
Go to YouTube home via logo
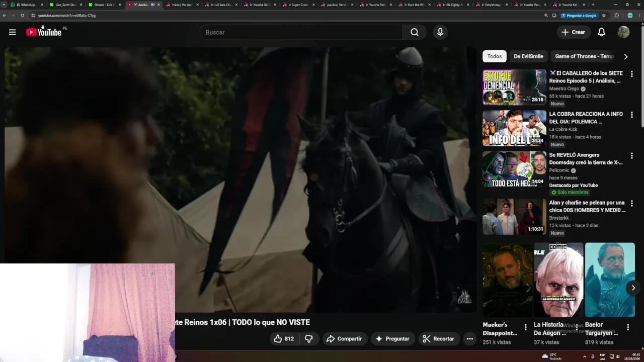(44, 32)
